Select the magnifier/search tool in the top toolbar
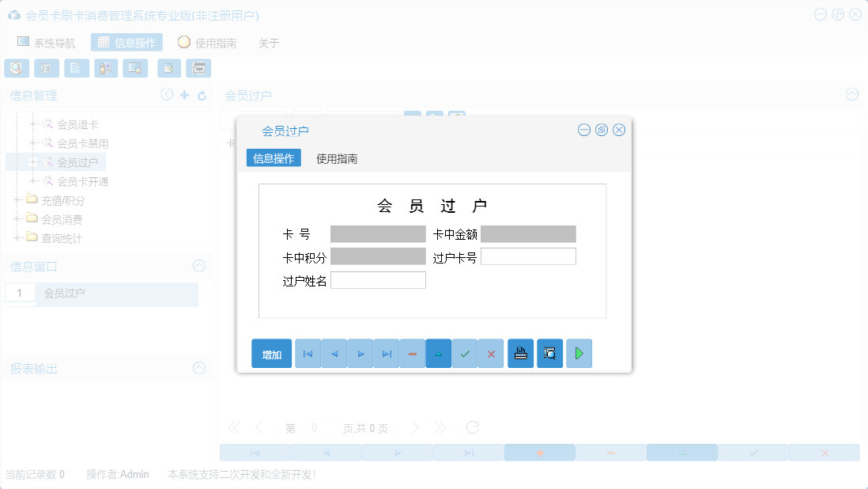Screen dimensions: 868x489 pos(16,68)
